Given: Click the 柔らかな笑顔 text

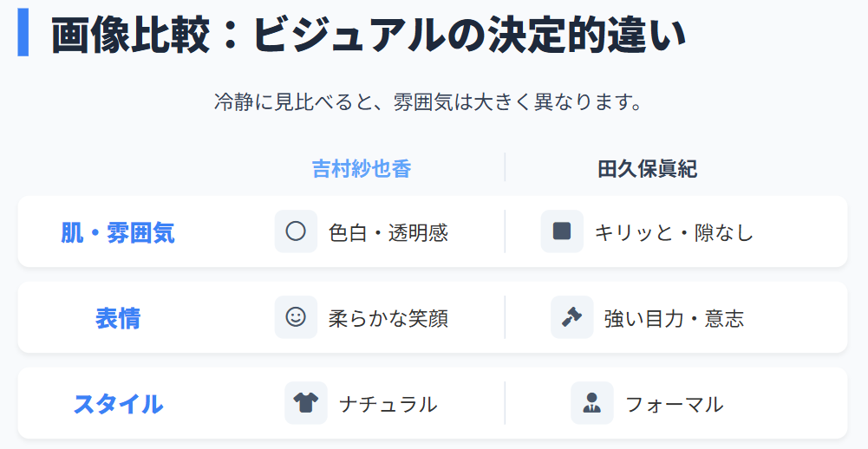Looking at the screenshot, I should coord(388,318).
